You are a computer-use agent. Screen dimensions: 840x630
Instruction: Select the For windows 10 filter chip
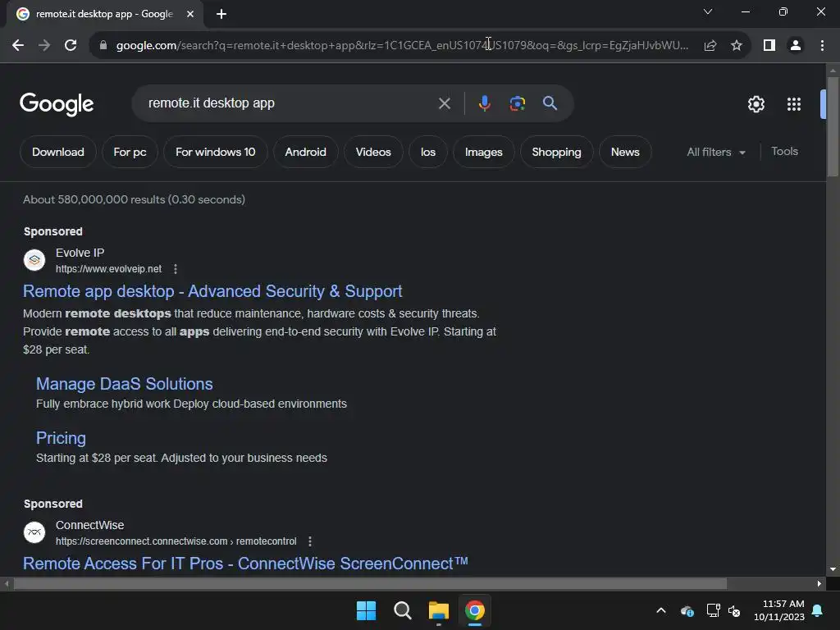click(216, 152)
